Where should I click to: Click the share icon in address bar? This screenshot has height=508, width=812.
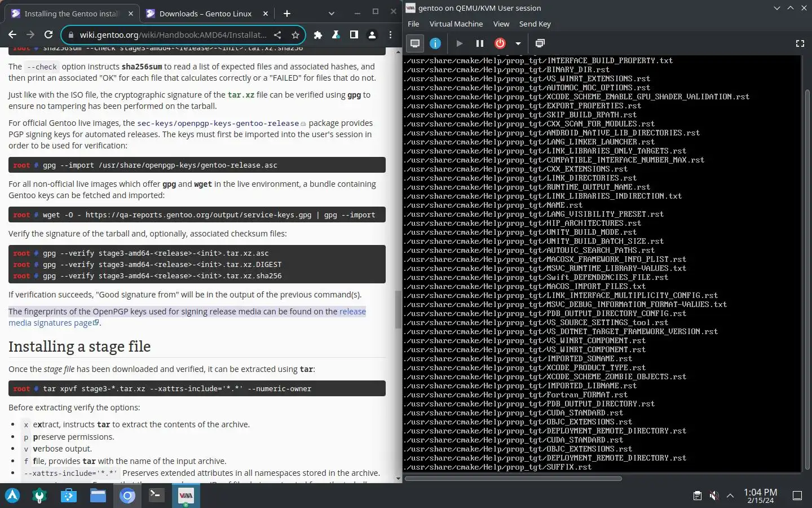coord(277,35)
